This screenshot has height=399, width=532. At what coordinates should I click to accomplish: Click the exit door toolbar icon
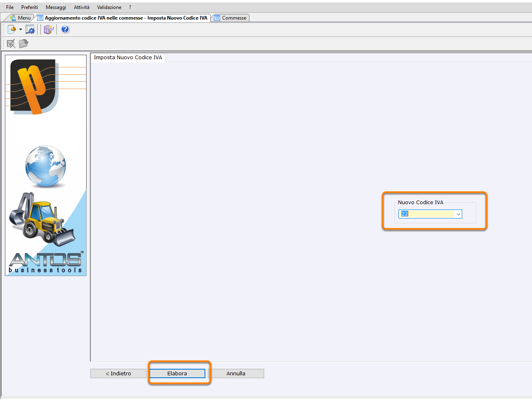tap(49, 29)
